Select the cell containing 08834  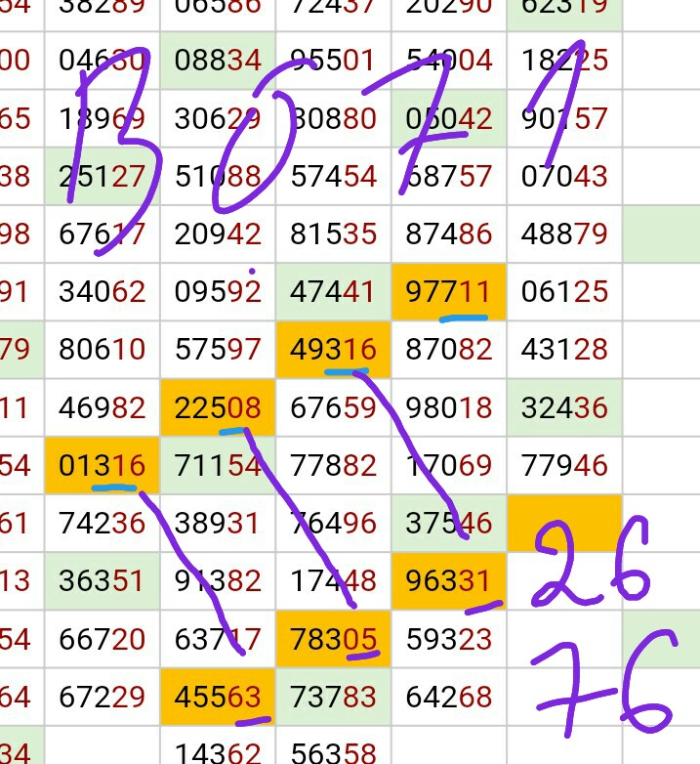click(218, 61)
